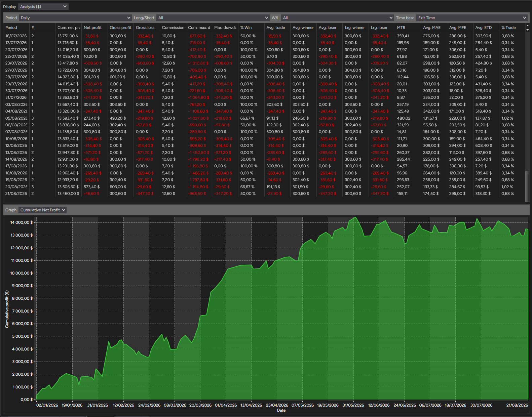Click the Avg. trade column header
The width and height of the screenshot is (532, 417).
click(277, 28)
